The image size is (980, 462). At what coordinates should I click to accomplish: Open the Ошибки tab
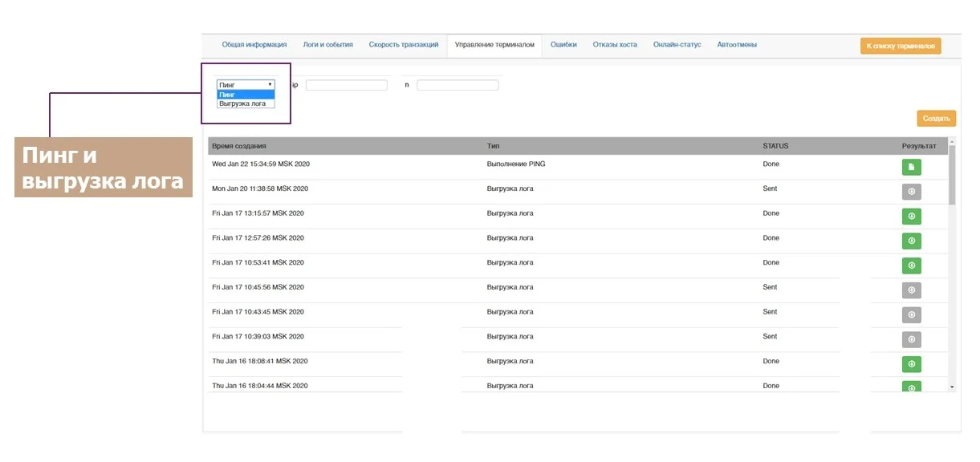coord(563,45)
